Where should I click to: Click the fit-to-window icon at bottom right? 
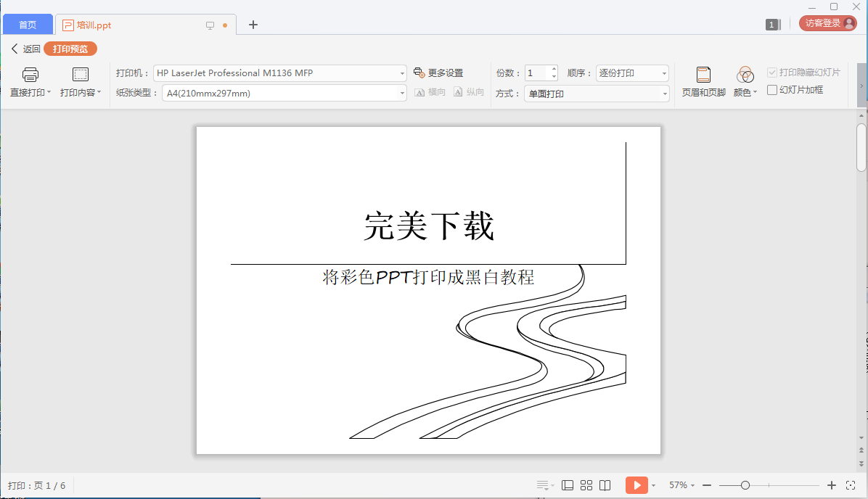tap(851, 485)
